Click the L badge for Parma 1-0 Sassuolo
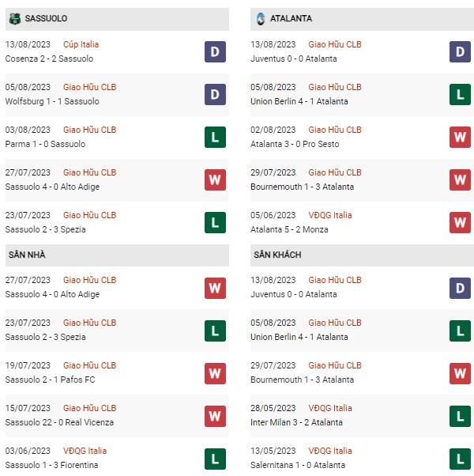The height and width of the screenshot is (476, 474). point(215,138)
